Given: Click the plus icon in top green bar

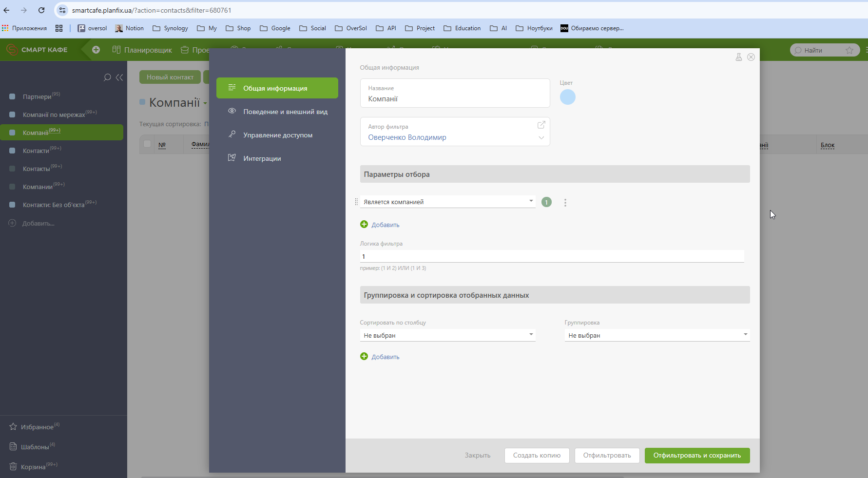Looking at the screenshot, I should pyautogui.click(x=96, y=50).
